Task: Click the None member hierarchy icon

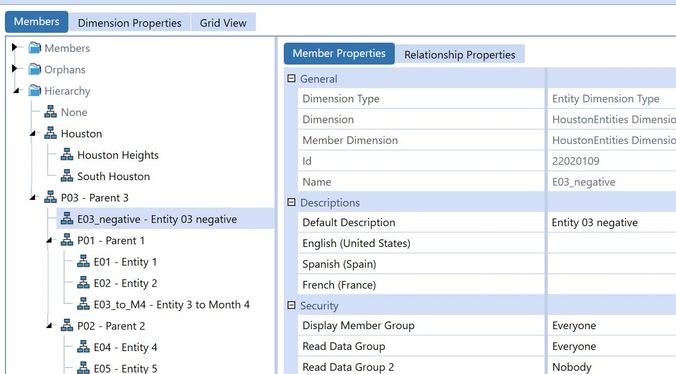Action: [50, 112]
